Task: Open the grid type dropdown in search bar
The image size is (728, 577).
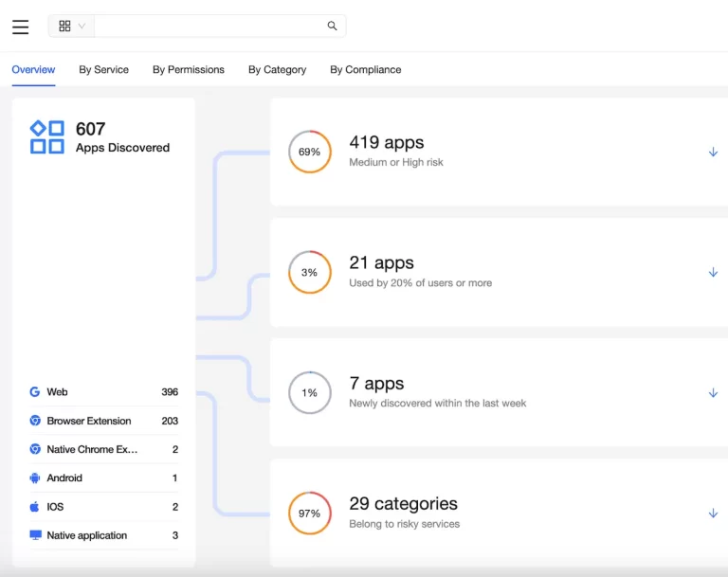Action: [71, 27]
